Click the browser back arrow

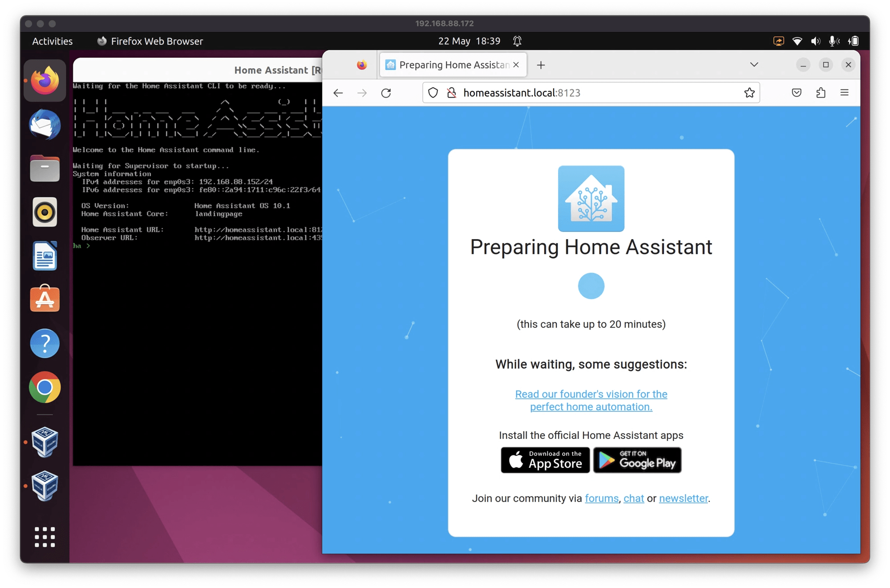339,93
